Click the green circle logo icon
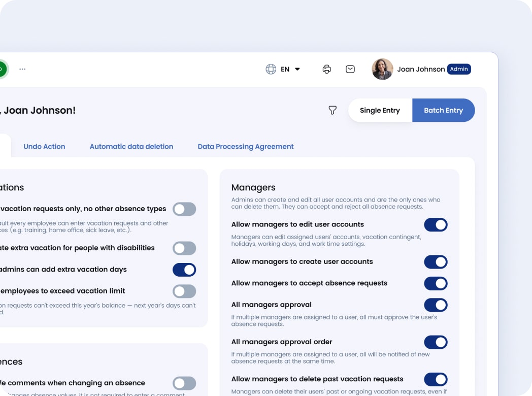The image size is (532, 396). point(2,69)
